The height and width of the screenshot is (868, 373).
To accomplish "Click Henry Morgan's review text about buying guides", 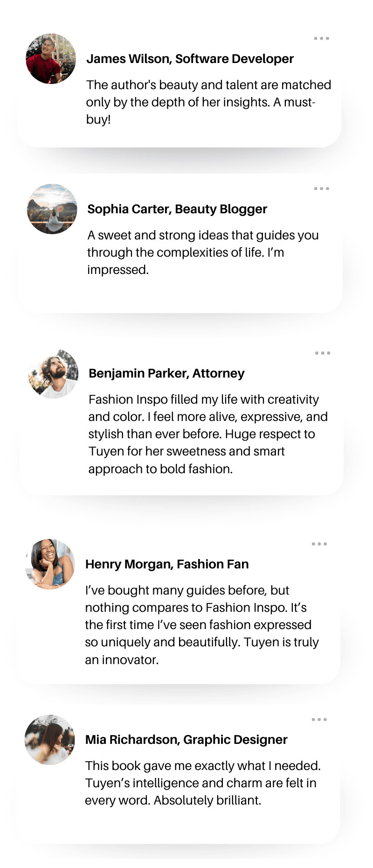I will (x=200, y=625).
